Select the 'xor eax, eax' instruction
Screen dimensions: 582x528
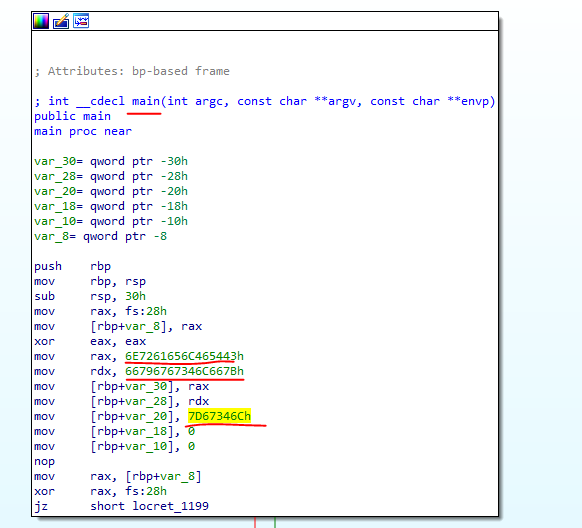[90, 341]
